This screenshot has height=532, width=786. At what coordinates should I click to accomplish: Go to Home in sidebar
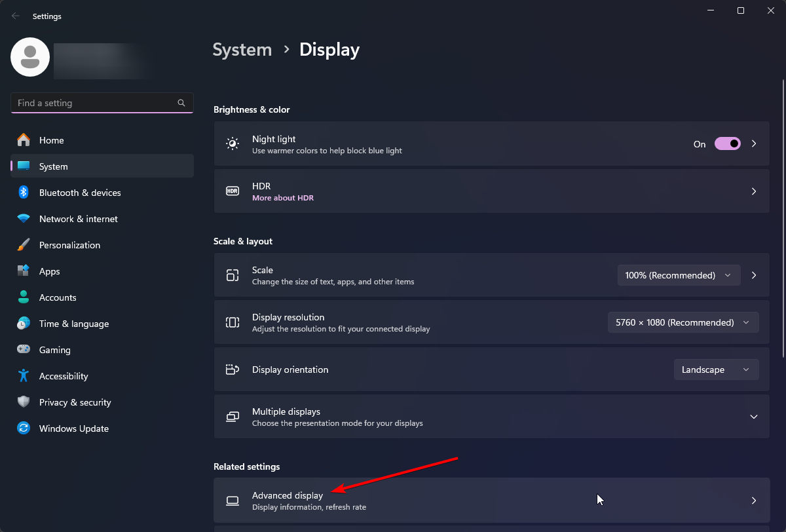102,140
